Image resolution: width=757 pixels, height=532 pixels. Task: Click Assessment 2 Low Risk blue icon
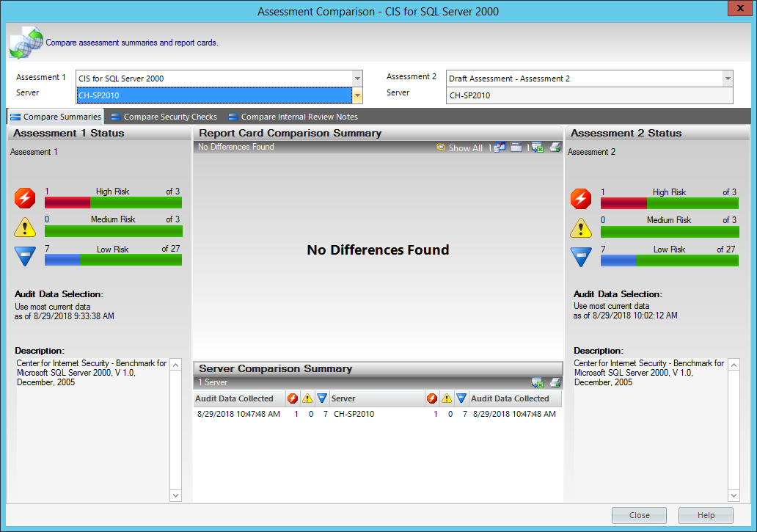click(581, 257)
